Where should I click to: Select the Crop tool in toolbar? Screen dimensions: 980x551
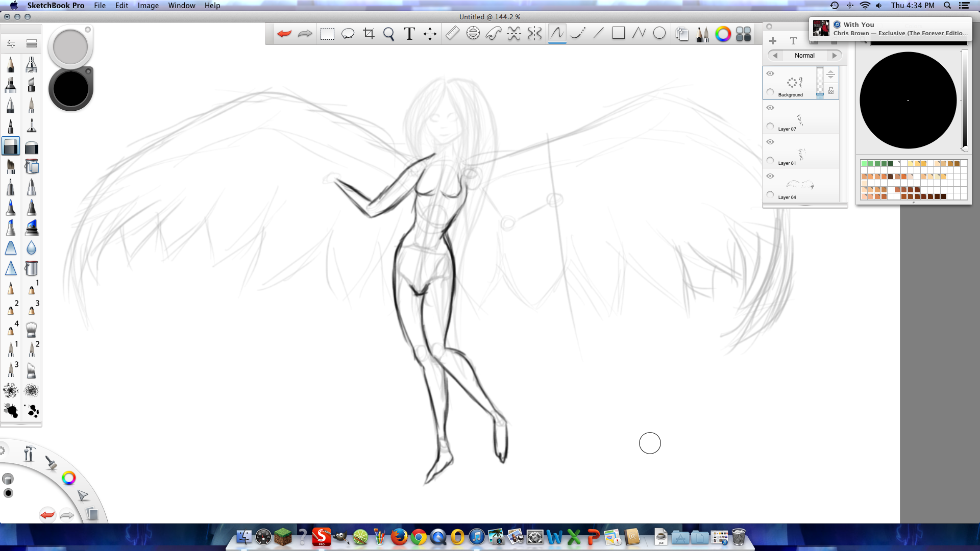coord(369,34)
